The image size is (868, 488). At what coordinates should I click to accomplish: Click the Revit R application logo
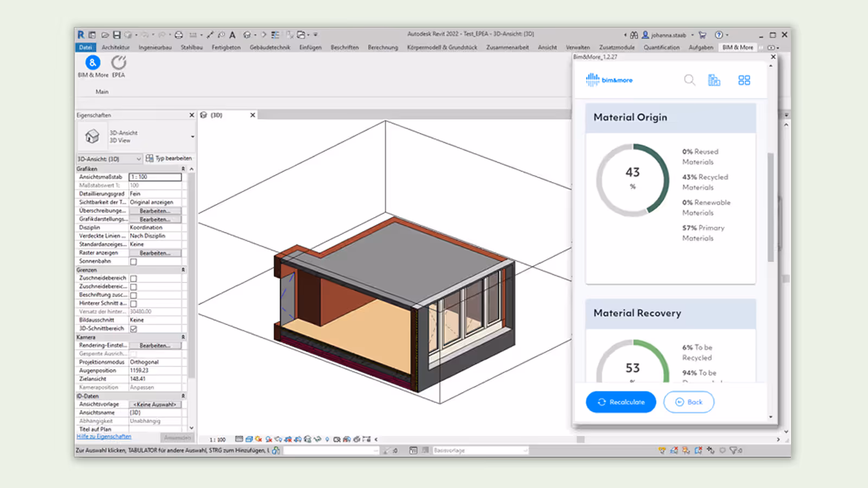pos(81,35)
